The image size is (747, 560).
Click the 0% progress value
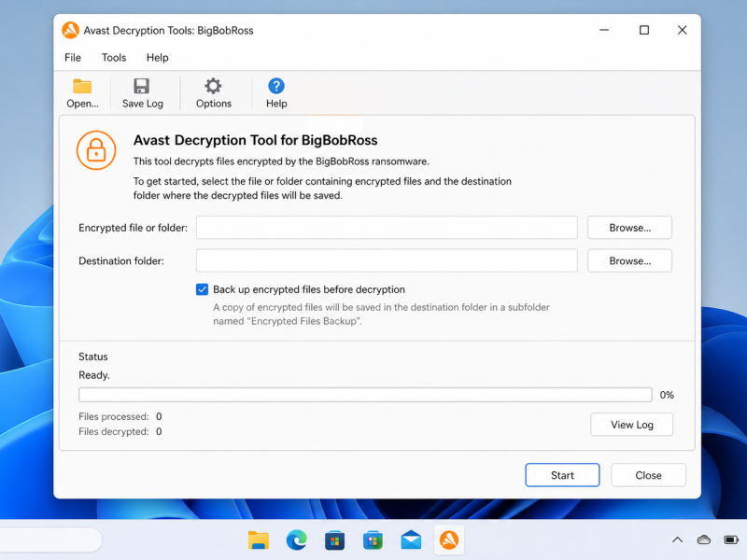(667, 395)
